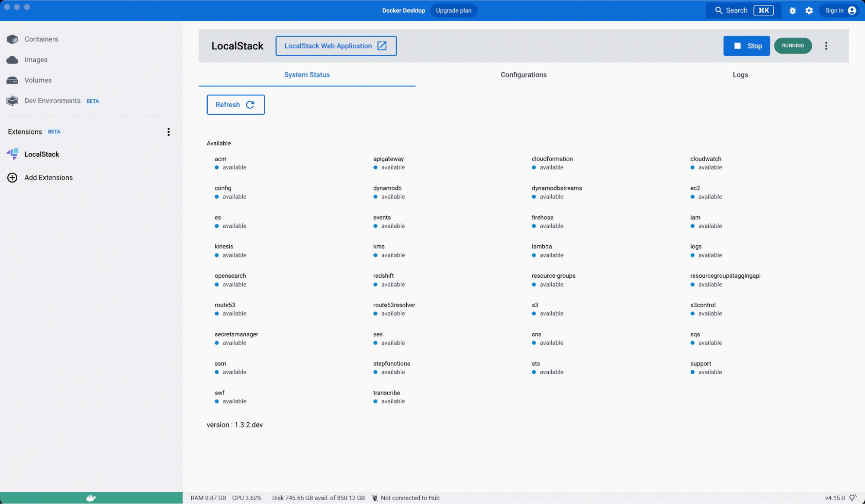Click the Volumes navigation icon
The width and height of the screenshot is (865, 504).
click(12, 80)
